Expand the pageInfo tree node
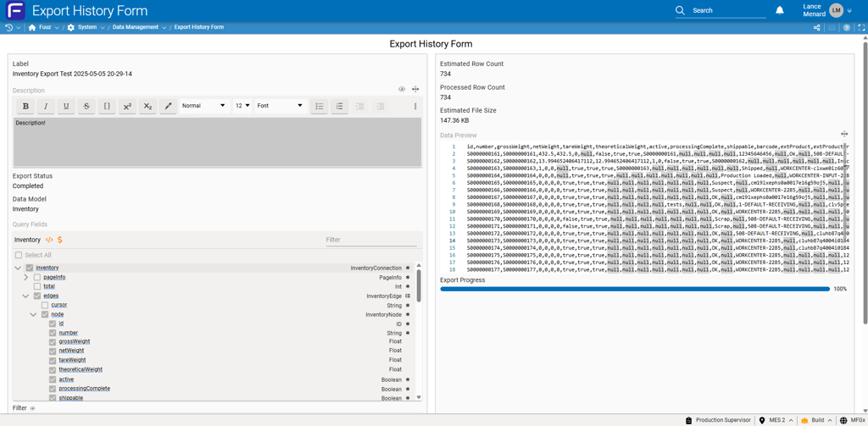The image size is (868, 426). click(25, 277)
